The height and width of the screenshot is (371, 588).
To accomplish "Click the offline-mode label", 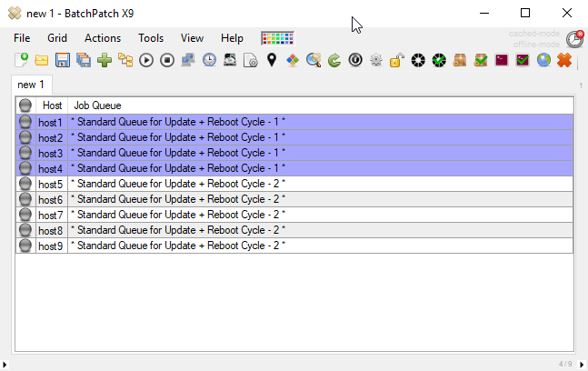I will pyautogui.click(x=536, y=45).
